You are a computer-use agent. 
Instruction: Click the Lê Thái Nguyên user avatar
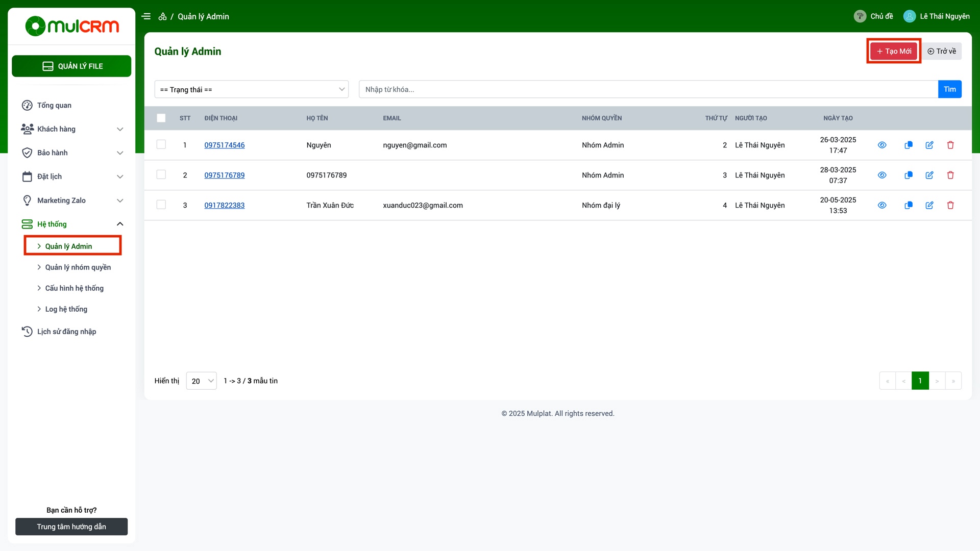[910, 16]
